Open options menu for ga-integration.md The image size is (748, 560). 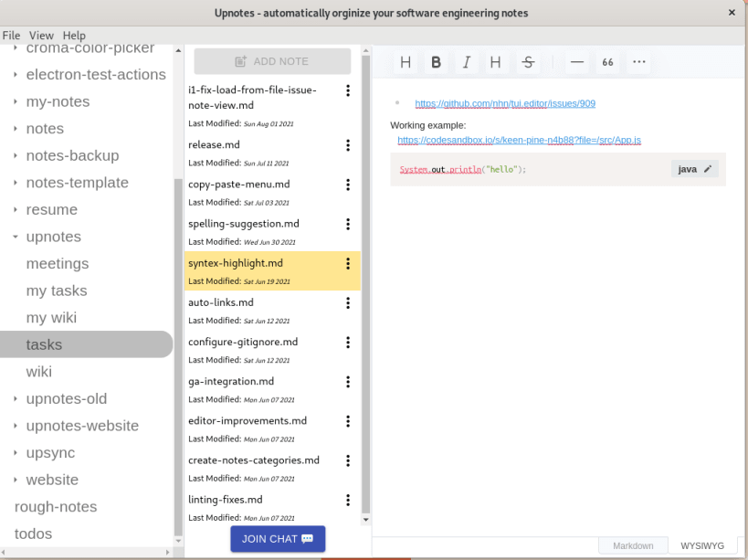348,382
